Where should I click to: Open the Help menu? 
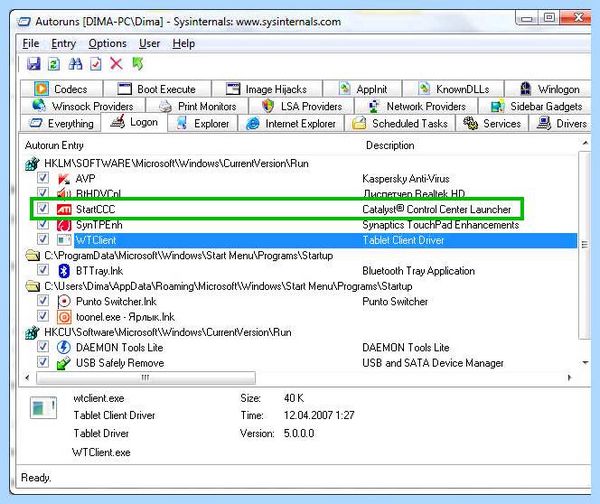pyautogui.click(x=184, y=44)
